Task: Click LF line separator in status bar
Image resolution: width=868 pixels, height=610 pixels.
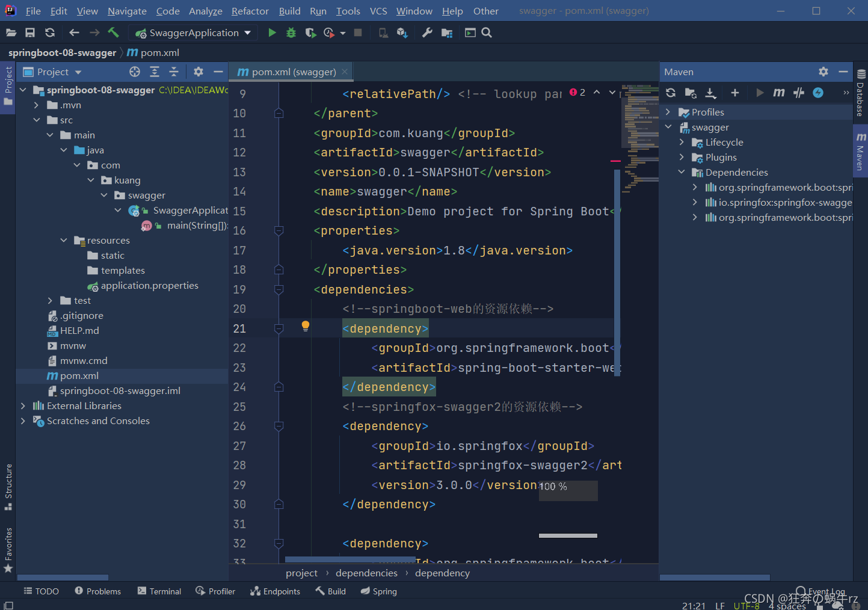Action: click(x=720, y=605)
